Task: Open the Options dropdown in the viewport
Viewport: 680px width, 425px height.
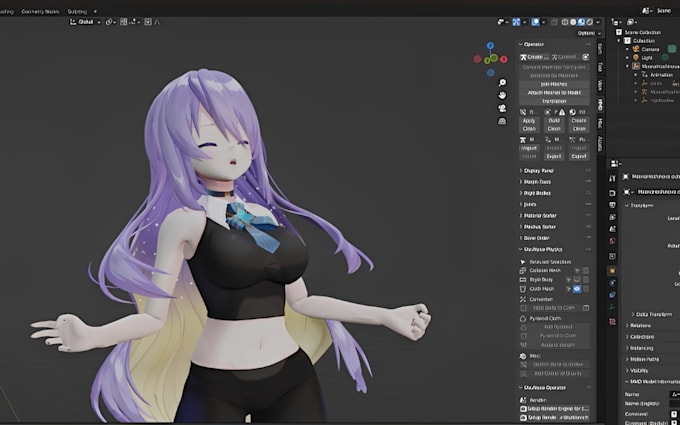Action: (589, 33)
